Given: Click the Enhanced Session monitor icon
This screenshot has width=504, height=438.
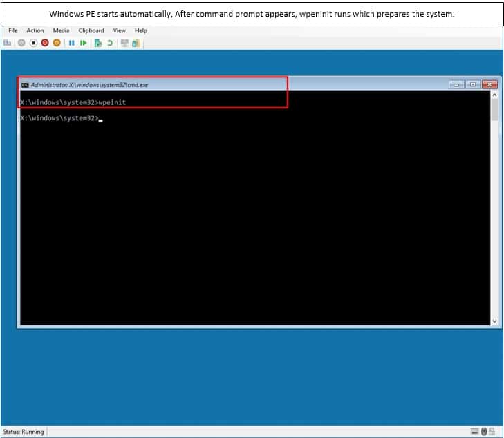Looking at the screenshot, I should (x=124, y=43).
